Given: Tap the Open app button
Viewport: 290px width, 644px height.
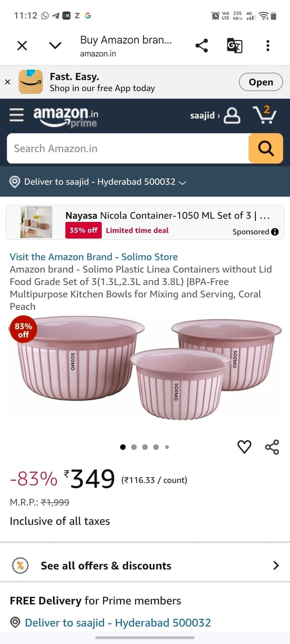Looking at the screenshot, I should [261, 82].
